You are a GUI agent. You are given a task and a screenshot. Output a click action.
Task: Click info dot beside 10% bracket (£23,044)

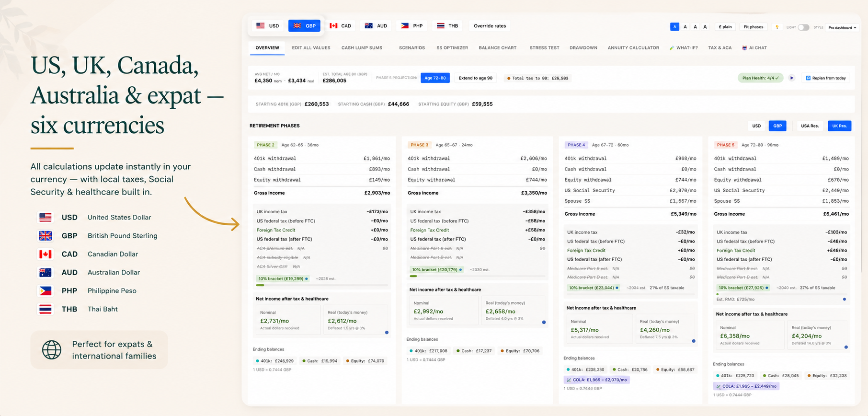coord(617,288)
